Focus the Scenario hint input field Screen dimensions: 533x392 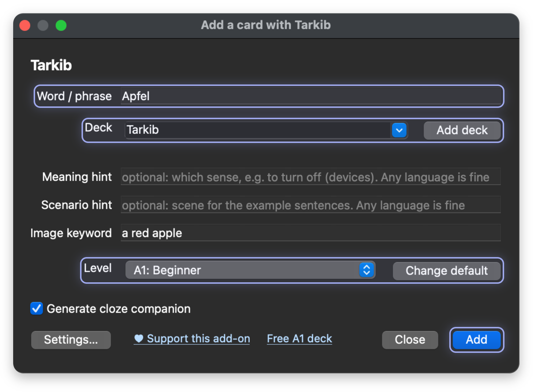pos(311,205)
